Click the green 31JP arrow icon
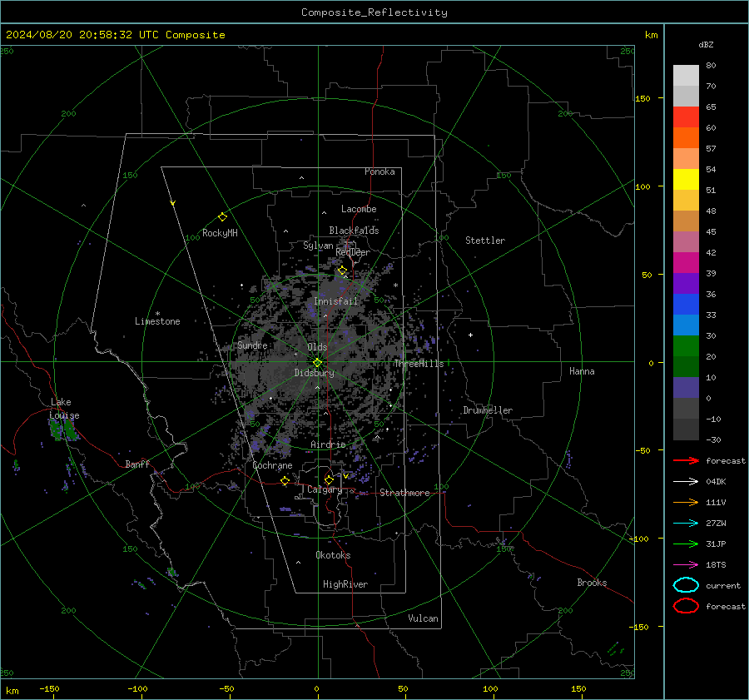The width and height of the screenshot is (749, 700). tap(686, 544)
